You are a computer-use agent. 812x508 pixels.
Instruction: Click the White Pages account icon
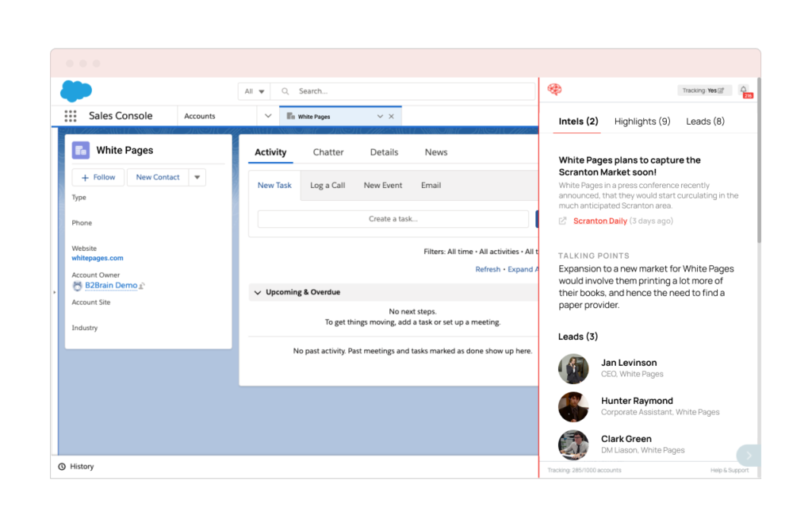pyautogui.click(x=81, y=150)
